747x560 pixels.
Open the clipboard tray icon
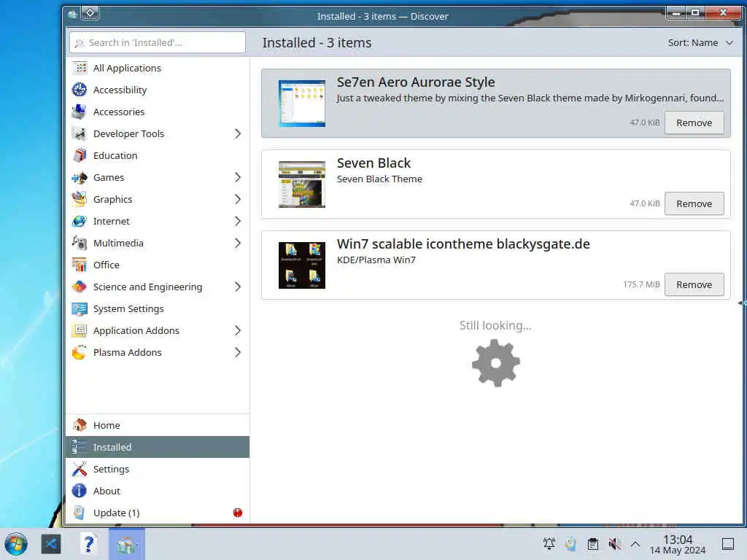pyautogui.click(x=593, y=544)
